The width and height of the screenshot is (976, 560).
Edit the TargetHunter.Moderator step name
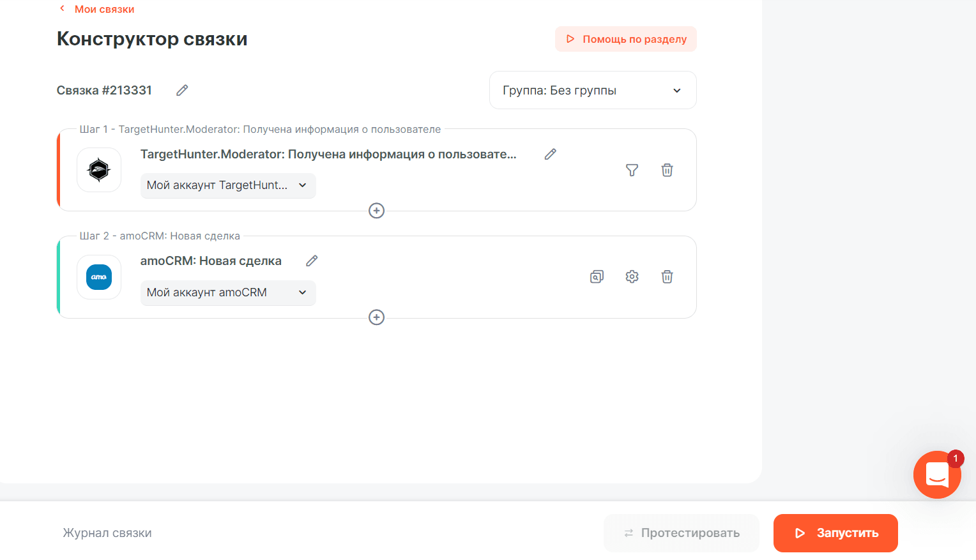[x=550, y=155]
